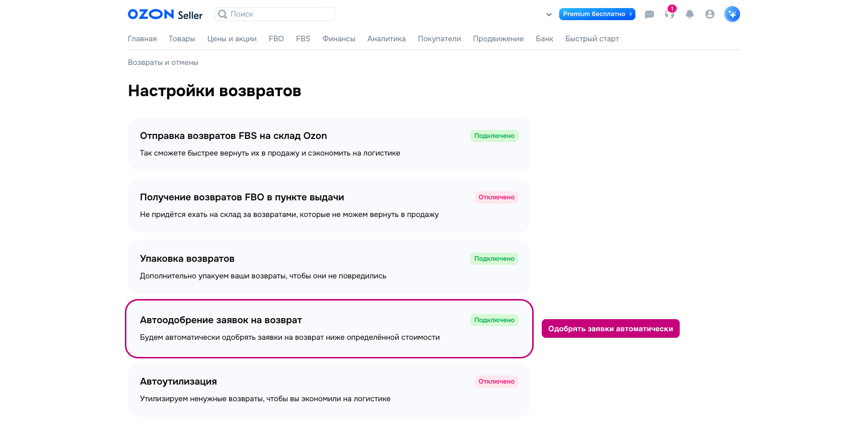This screenshot has width=868, height=443.
Task: Click Подключено status on Автоодобрение card
Action: pyautogui.click(x=494, y=320)
